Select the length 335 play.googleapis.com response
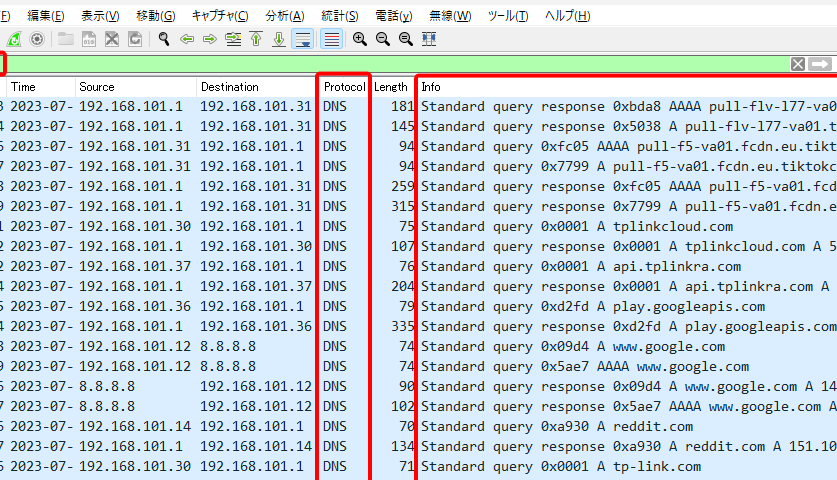 click(x=418, y=327)
